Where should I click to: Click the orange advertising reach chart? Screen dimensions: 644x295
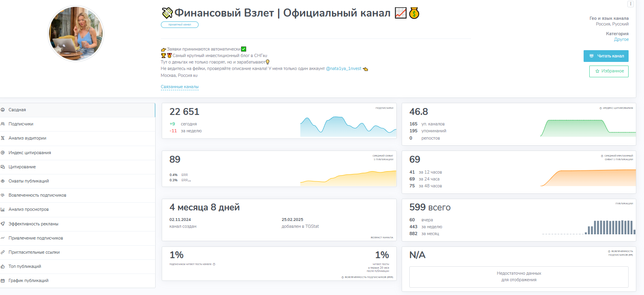[x=588, y=178]
